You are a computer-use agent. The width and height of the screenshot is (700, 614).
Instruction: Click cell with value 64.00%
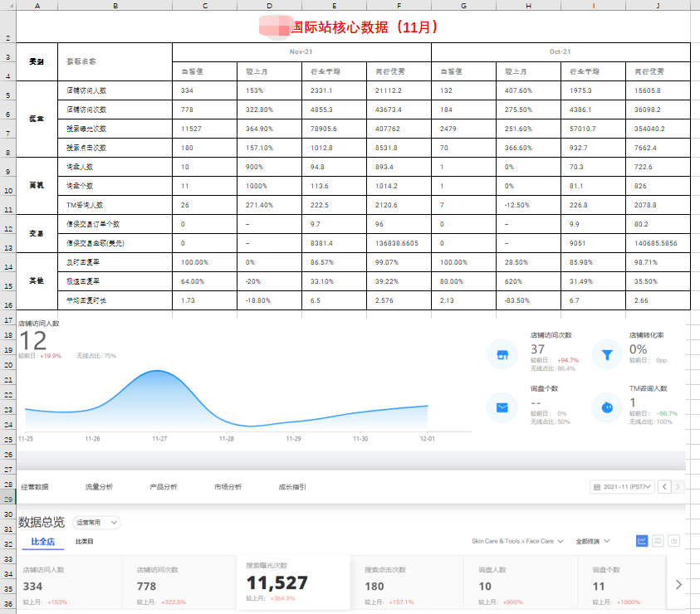tap(205, 281)
